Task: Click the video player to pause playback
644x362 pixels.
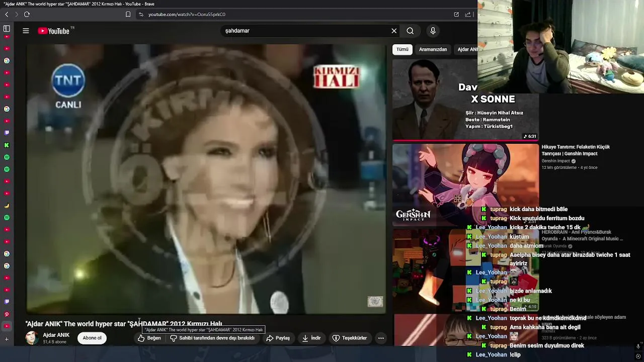Action: click(206, 179)
